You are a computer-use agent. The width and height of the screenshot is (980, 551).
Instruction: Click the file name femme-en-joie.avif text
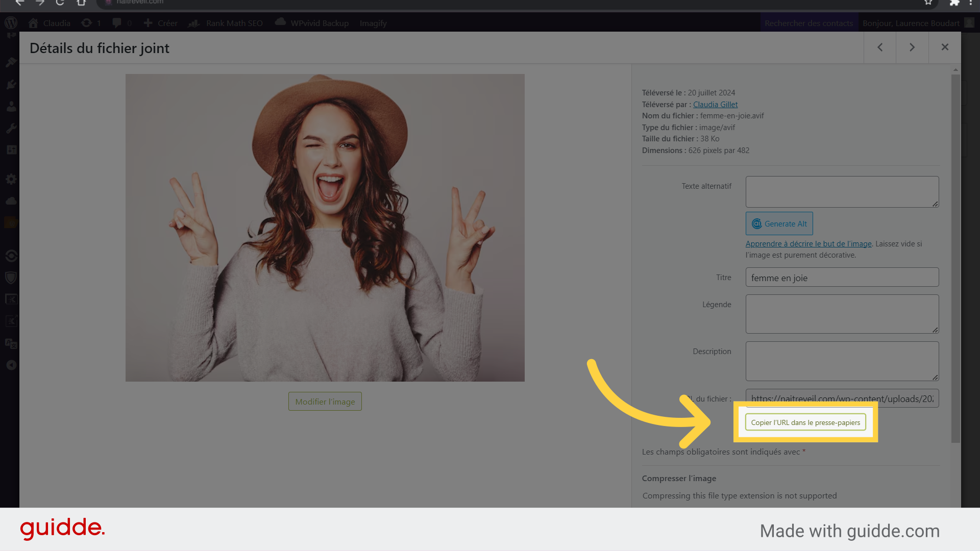[731, 116]
